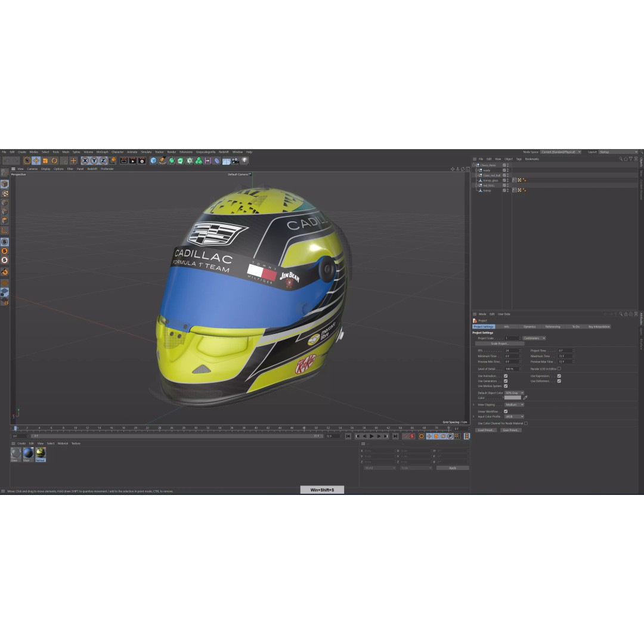Open the Node Space dropdown
Screen dimensions: 644x644
click(561, 152)
